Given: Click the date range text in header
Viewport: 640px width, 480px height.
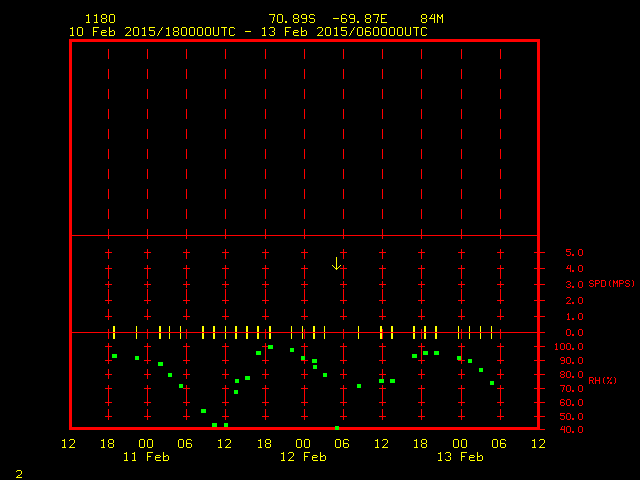Looking at the screenshot, I should point(248,32).
